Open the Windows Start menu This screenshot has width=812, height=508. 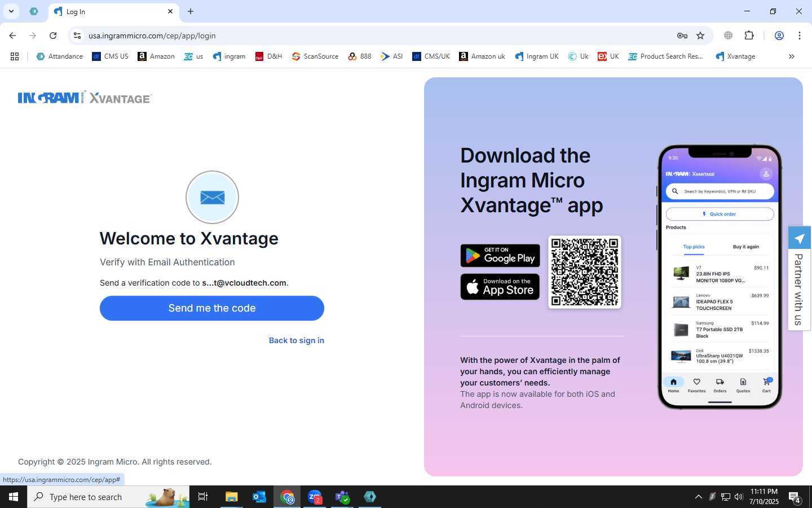coord(14,497)
